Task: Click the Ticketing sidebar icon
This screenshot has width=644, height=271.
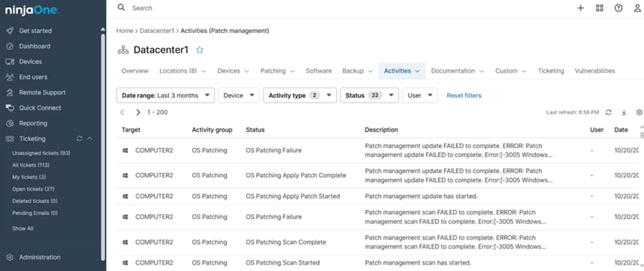Action: [x=10, y=139]
